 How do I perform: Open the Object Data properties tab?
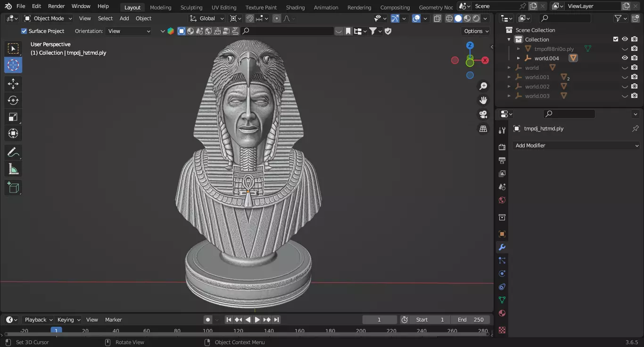pos(502,300)
